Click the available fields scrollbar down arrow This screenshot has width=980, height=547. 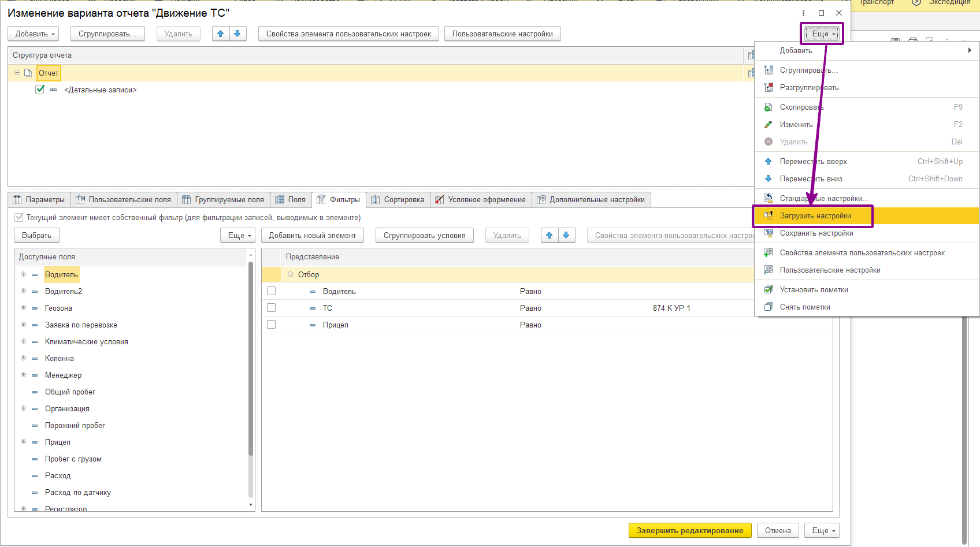pos(251,505)
